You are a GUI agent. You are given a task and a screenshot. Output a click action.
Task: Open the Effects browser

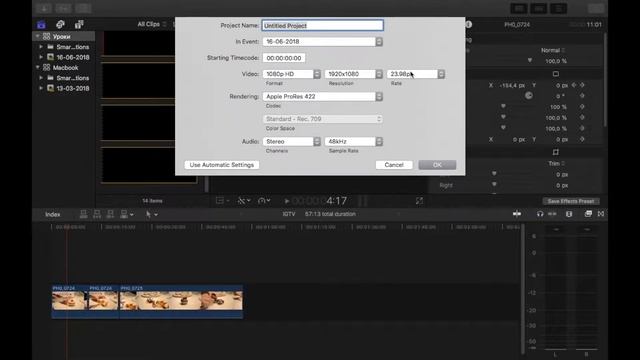pyautogui.click(x=588, y=214)
